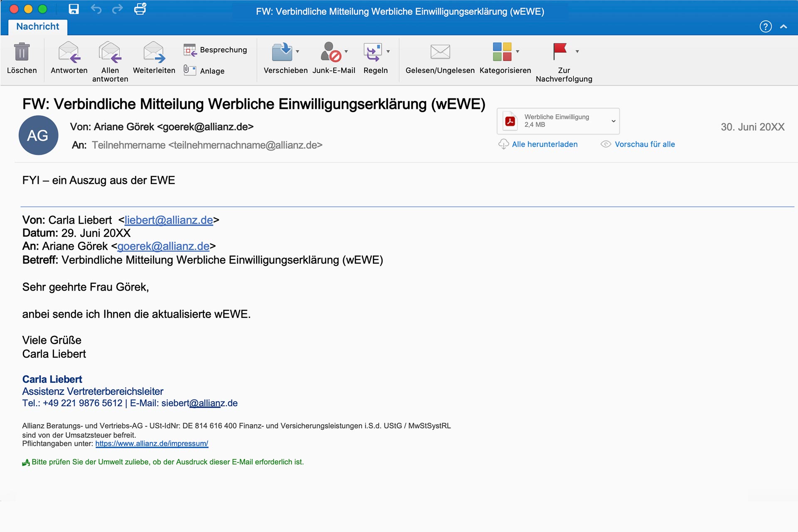Click the Allen antworten icon
The width and height of the screenshot is (798, 532).
(x=110, y=52)
